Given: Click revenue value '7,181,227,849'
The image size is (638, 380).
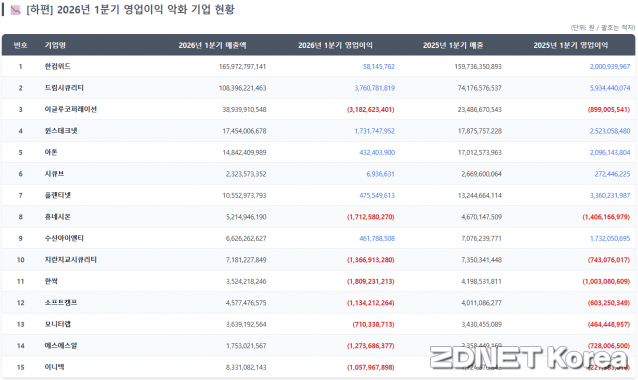Looking at the screenshot, I should point(246,260).
